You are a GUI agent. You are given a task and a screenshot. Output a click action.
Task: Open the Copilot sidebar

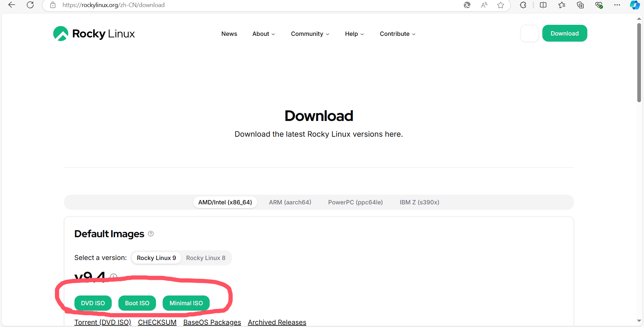pos(635,5)
